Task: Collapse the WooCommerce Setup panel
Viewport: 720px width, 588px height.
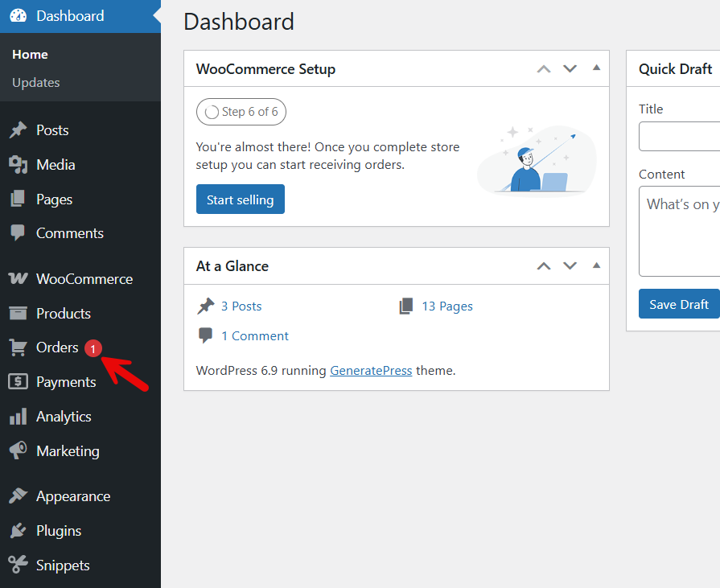Action: [596, 68]
